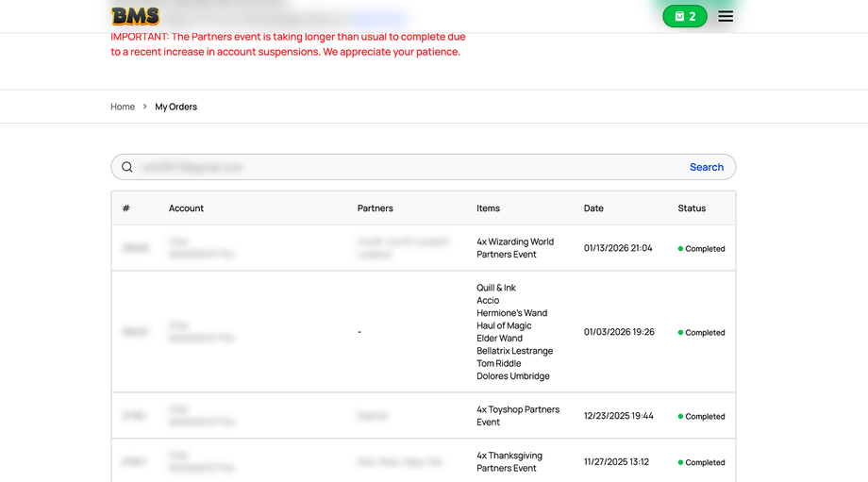The height and width of the screenshot is (482, 868).
Task: Click the Status column header
Action: click(692, 208)
